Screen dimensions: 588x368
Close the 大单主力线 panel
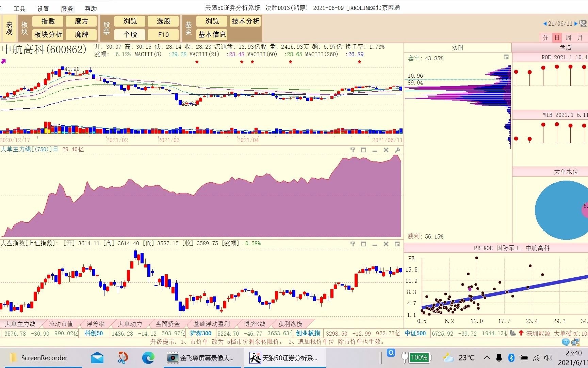tap(386, 150)
